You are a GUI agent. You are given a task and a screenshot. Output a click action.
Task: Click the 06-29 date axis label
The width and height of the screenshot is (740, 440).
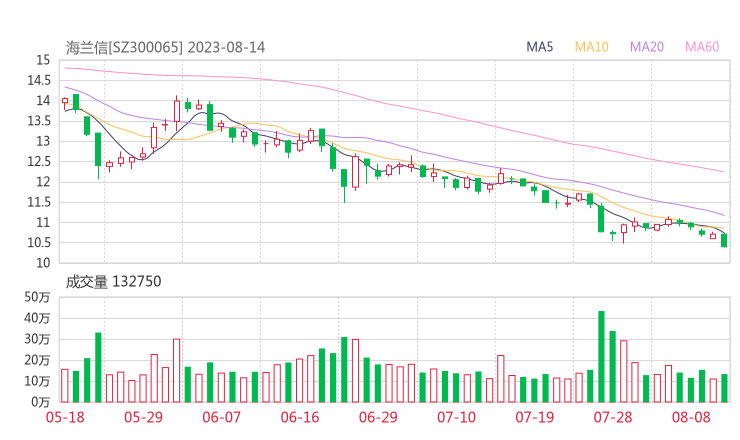click(x=378, y=417)
